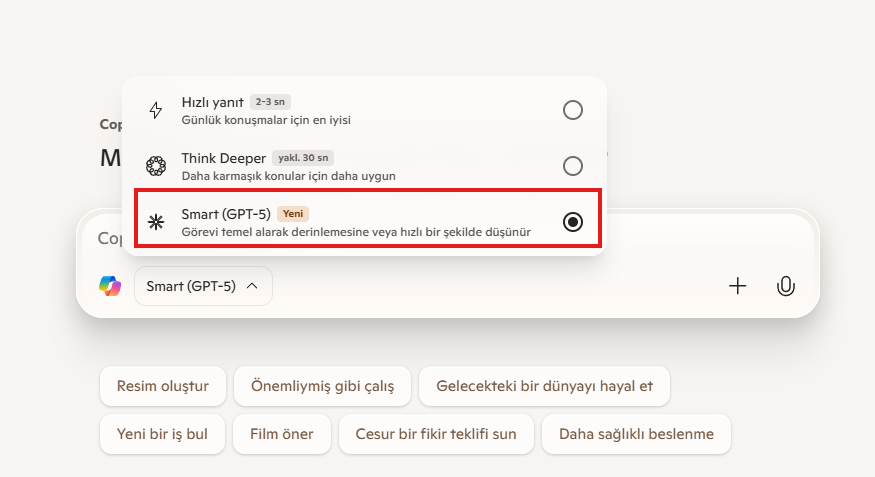Click the Smart (GPT-5) asterisk icon
The image size is (875, 477).
(x=156, y=222)
